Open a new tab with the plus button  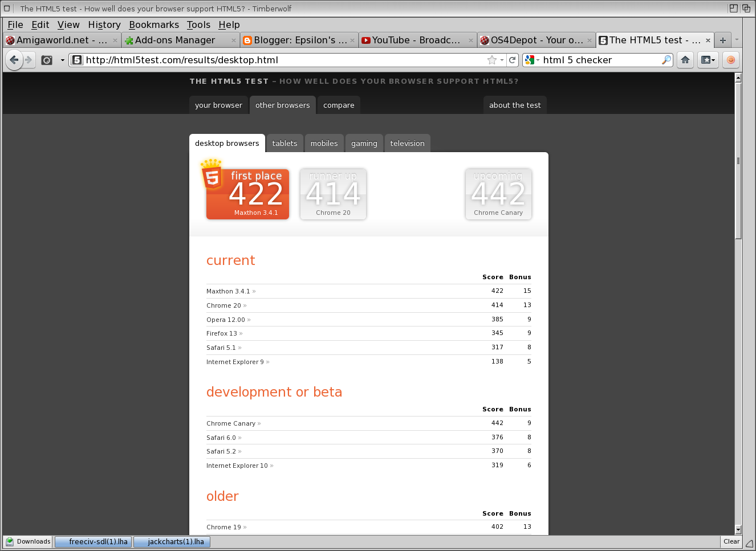tap(723, 40)
